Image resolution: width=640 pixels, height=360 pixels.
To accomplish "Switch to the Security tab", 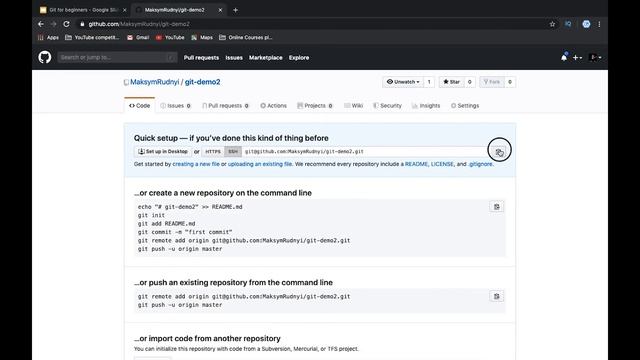I will 387,106.
